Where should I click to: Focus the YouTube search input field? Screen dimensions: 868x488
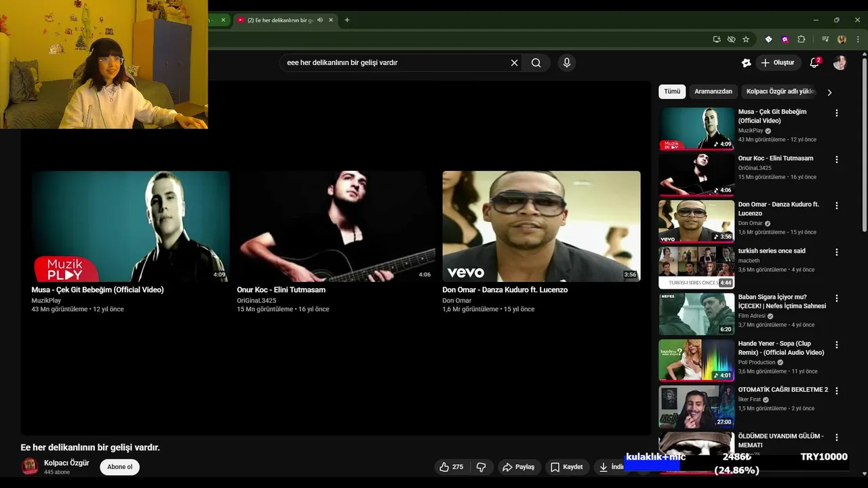click(x=396, y=63)
